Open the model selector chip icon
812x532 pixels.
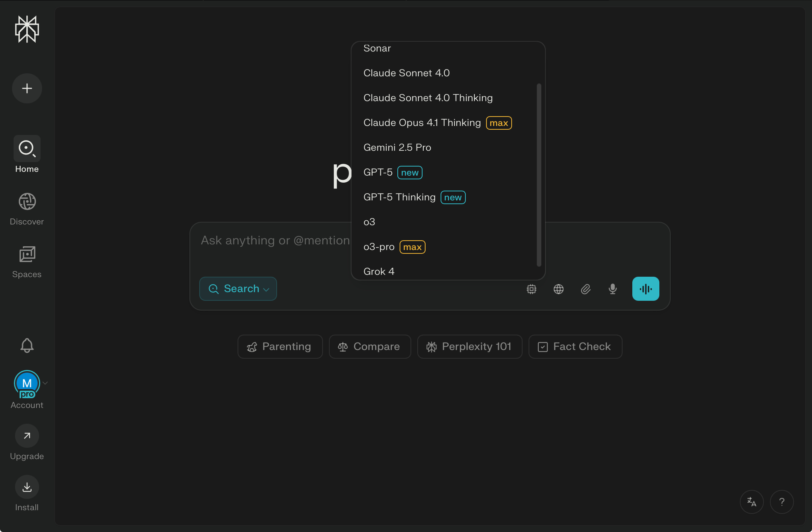pos(532,289)
